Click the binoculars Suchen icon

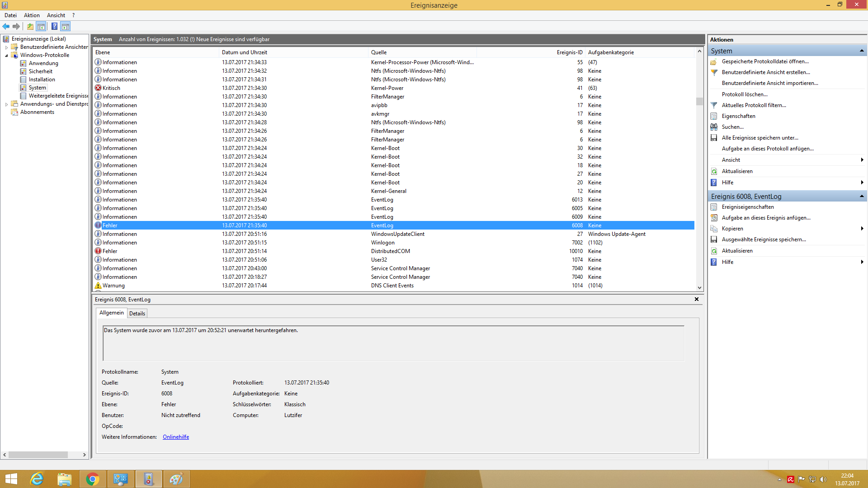[714, 127]
